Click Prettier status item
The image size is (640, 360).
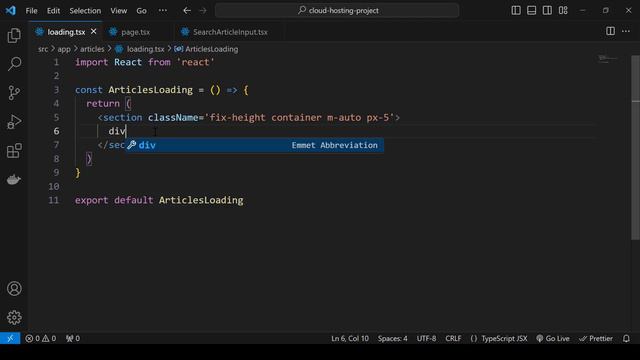[596, 338]
